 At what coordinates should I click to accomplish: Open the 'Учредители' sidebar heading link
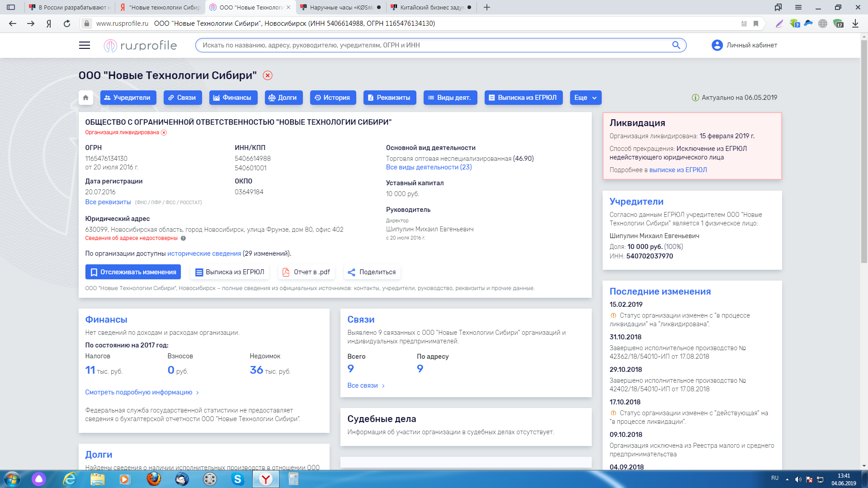(637, 202)
